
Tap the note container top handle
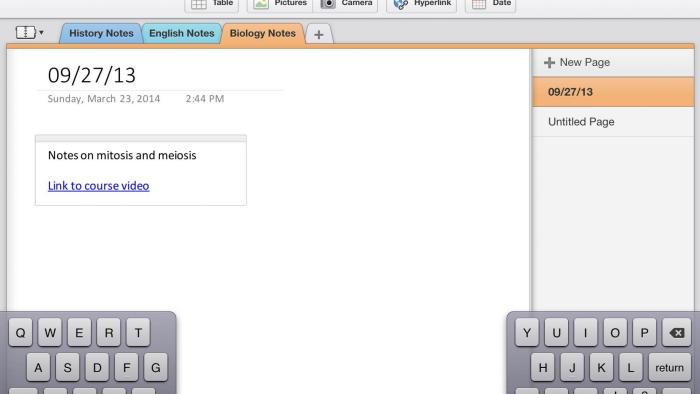(141, 138)
